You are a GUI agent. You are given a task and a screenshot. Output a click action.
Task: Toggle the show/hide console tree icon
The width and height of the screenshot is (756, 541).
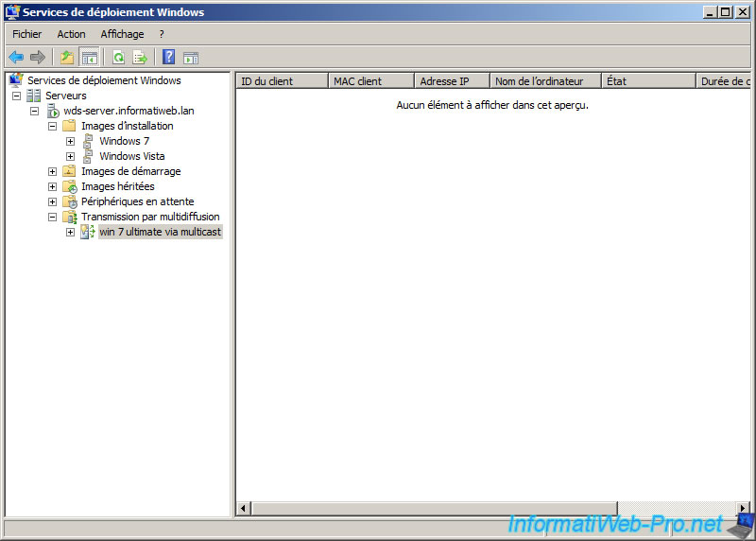pyautogui.click(x=89, y=58)
